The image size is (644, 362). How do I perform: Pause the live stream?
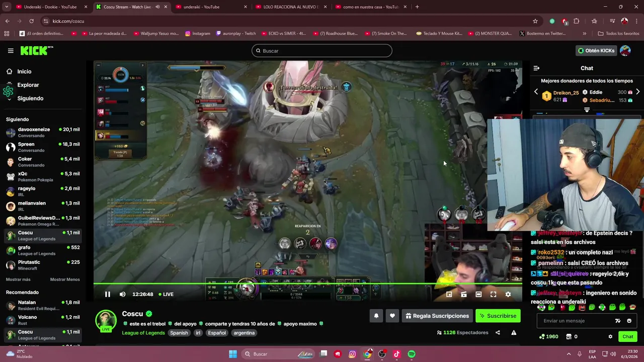pos(107,294)
